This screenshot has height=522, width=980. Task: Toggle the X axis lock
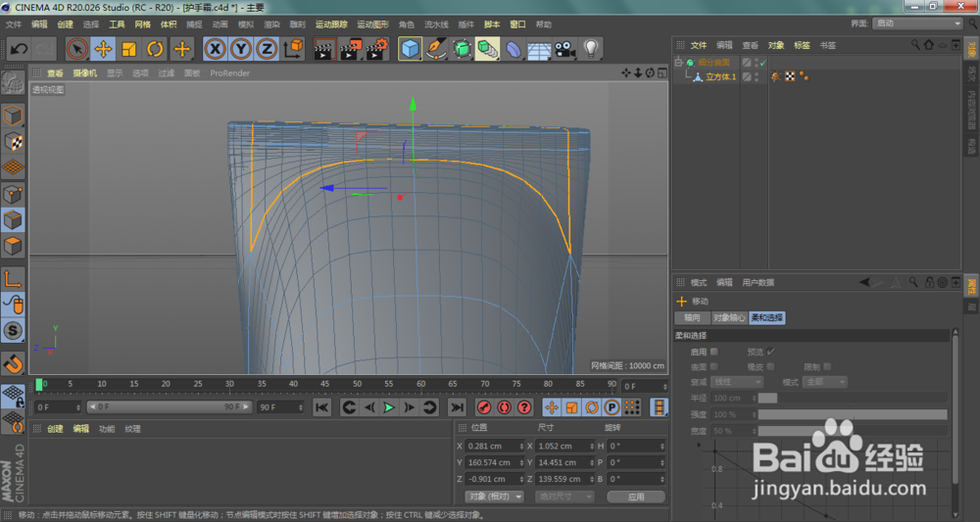coord(215,48)
